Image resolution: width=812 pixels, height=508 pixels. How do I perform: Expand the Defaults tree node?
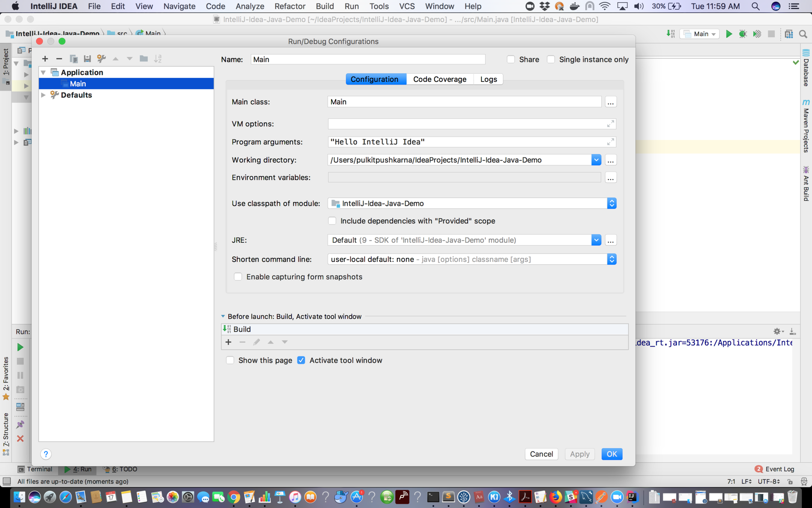44,95
